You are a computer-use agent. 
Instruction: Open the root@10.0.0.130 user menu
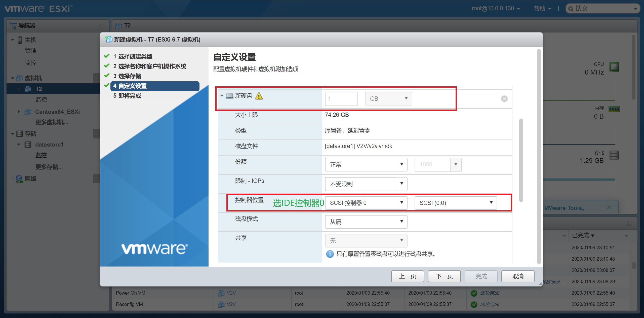[496, 9]
